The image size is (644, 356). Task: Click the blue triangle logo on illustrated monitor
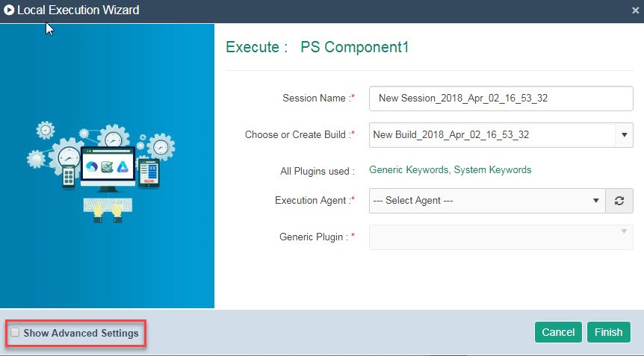(x=123, y=166)
